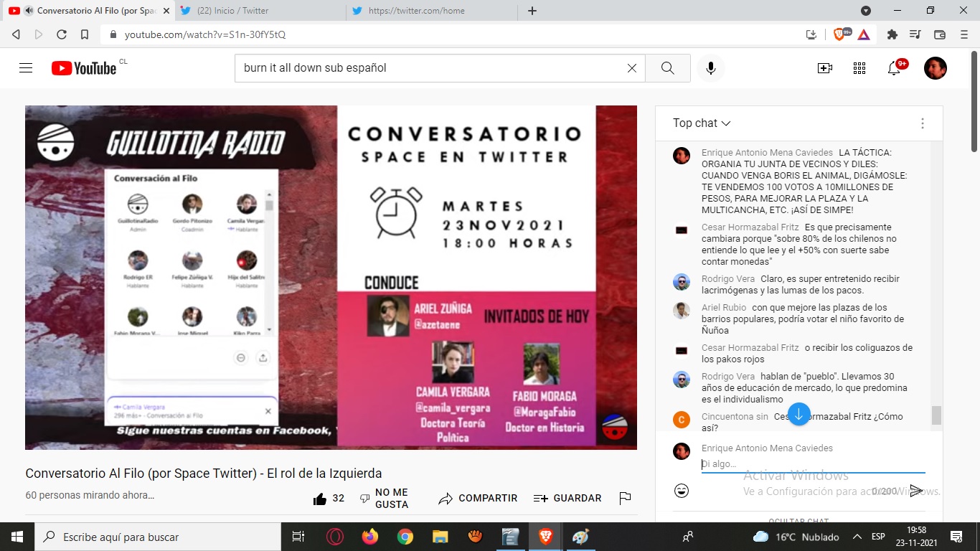Open the notifications bell
The image size is (980, 551).
click(x=894, y=68)
